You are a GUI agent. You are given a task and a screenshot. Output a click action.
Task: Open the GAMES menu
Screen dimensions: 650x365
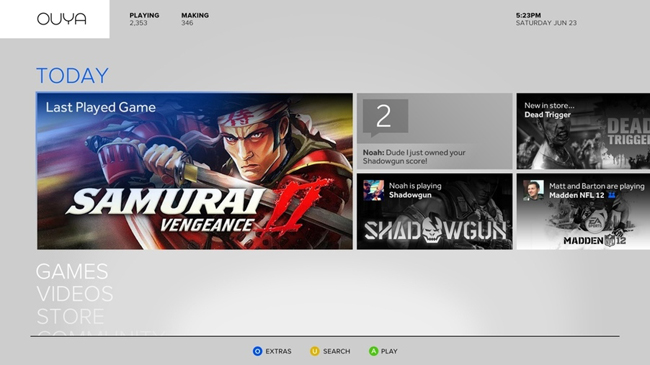click(x=72, y=272)
